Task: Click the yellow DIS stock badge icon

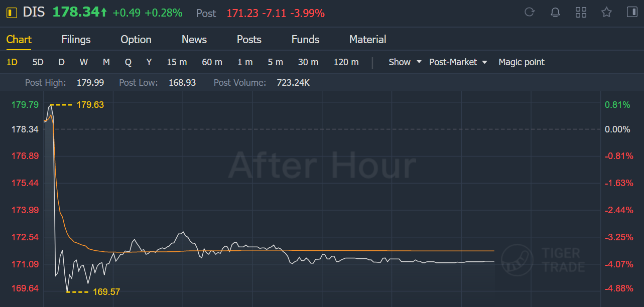Action: pyautogui.click(x=12, y=13)
